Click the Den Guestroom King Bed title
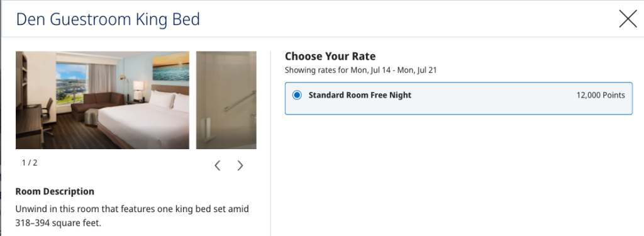This screenshot has width=644, height=236. 108,20
